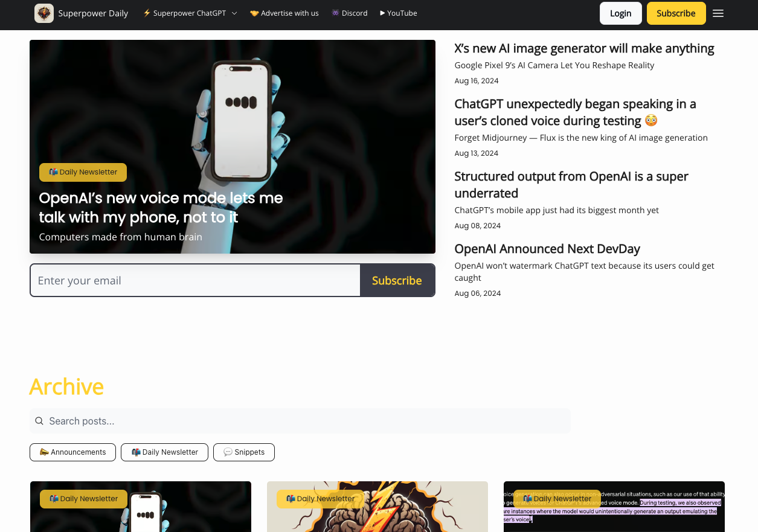
Task: Click the search magnifier icon in Archive
Action: click(39, 421)
